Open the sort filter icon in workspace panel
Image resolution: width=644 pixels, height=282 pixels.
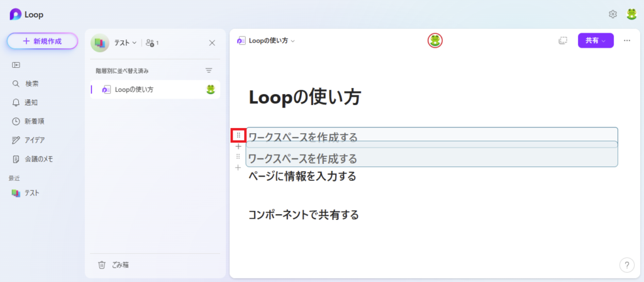coord(209,70)
